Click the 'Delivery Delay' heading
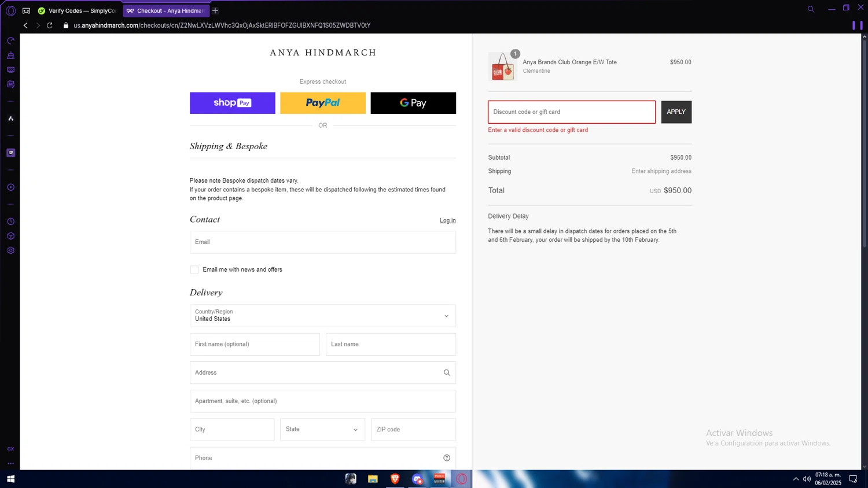This screenshot has width=868, height=488. pos(508,216)
